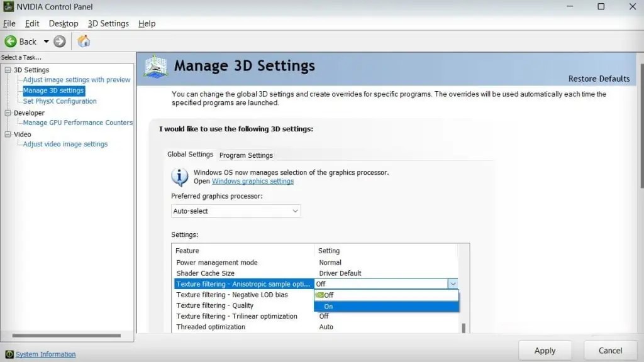Select the On option in dropdown
This screenshot has height=362, width=644.
point(386,307)
